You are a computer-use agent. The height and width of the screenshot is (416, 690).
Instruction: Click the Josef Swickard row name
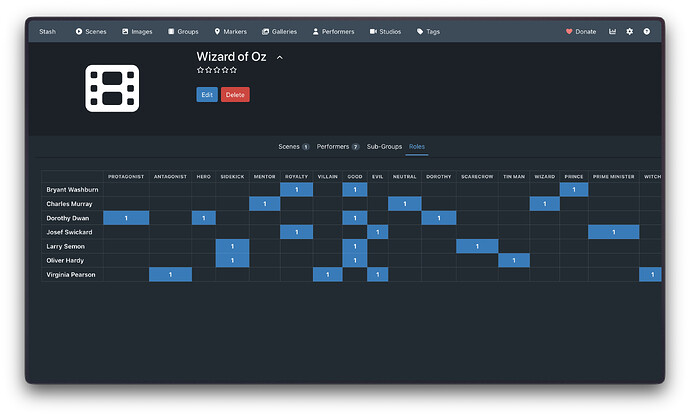point(69,232)
